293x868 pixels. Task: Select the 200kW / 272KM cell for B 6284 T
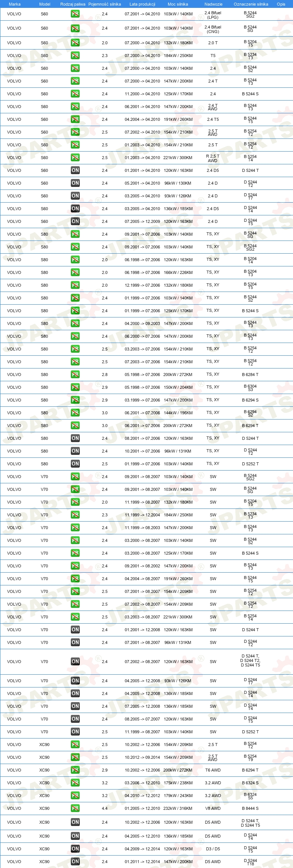point(178,375)
